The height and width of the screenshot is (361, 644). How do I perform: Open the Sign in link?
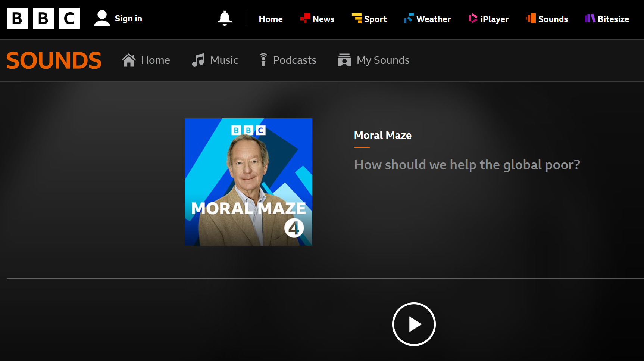(x=128, y=19)
